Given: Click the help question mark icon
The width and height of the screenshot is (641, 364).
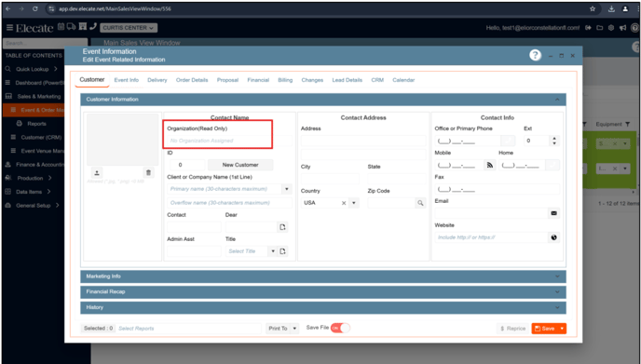Looking at the screenshot, I should click(x=535, y=55).
